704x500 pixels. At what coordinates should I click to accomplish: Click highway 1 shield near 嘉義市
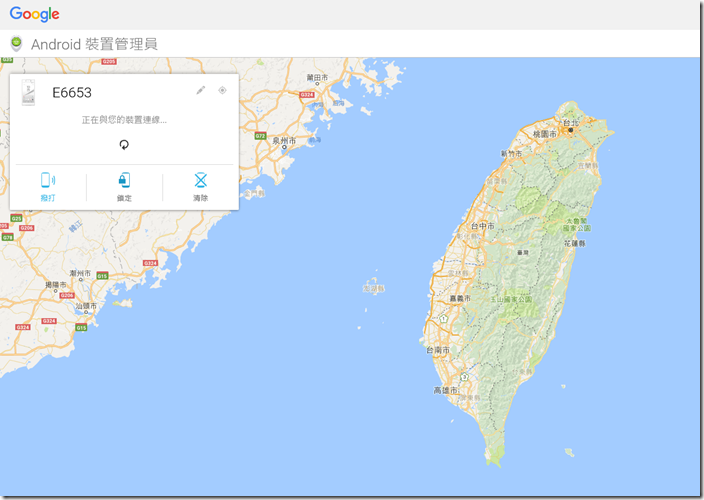444,319
